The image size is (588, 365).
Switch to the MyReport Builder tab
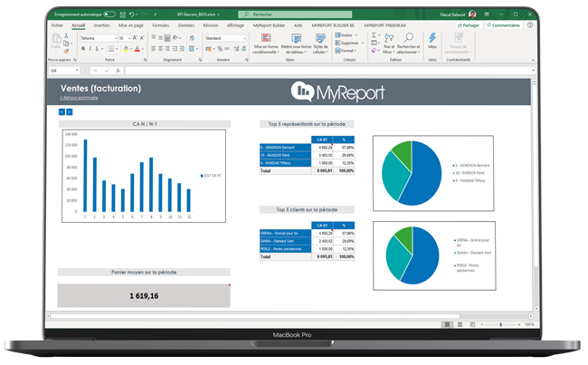[269, 25]
